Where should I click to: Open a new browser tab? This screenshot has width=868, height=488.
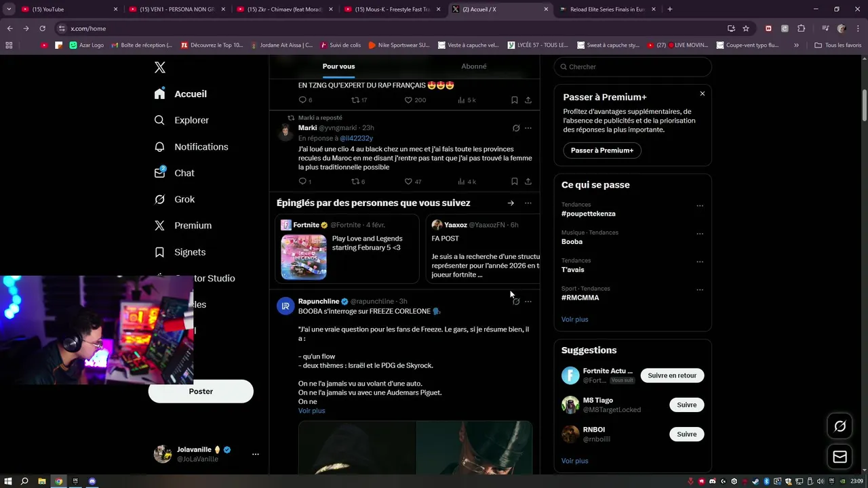point(670,9)
